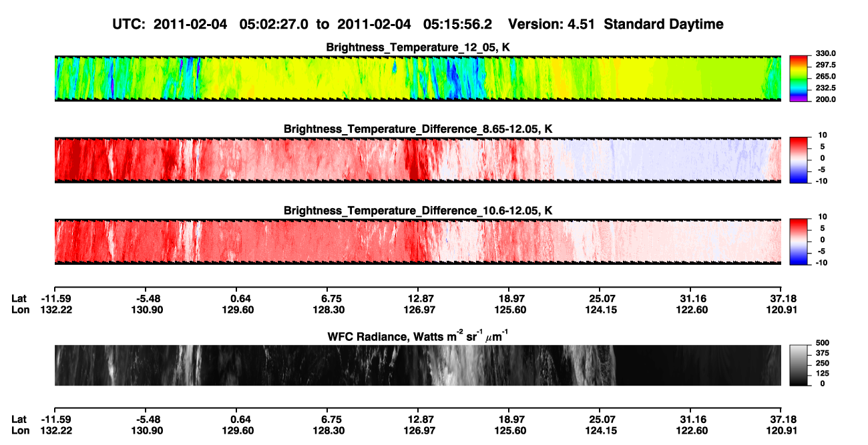Viewport: 868px width, 445px height.
Task: Click the -10 label on 10.6-12.05 color bar
Action: (x=821, y=263)
